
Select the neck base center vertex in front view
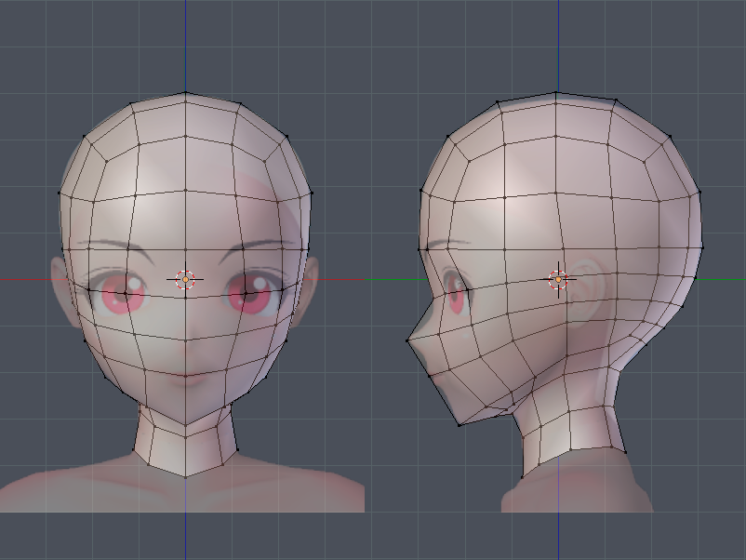coord(185,475)
